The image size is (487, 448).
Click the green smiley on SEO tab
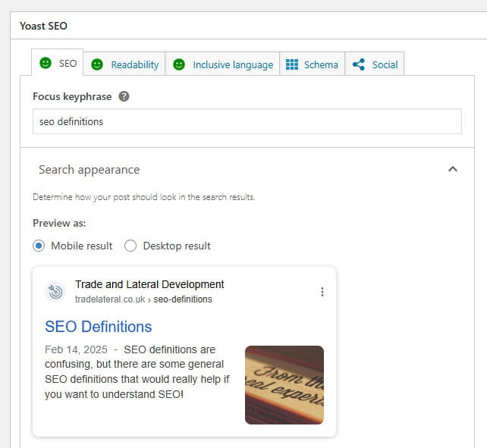46,63
